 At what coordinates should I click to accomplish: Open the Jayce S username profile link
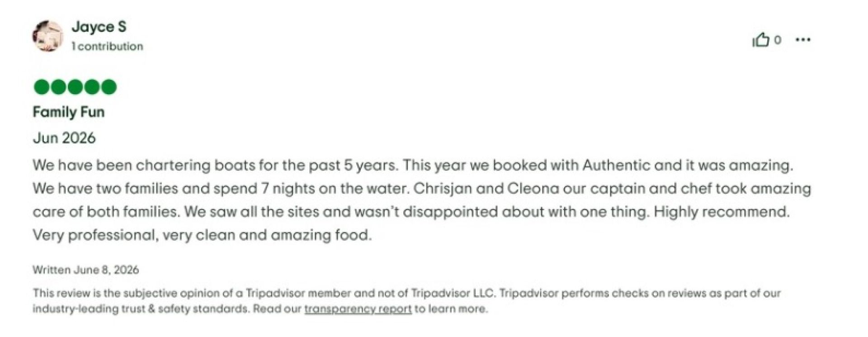point(99,27)
